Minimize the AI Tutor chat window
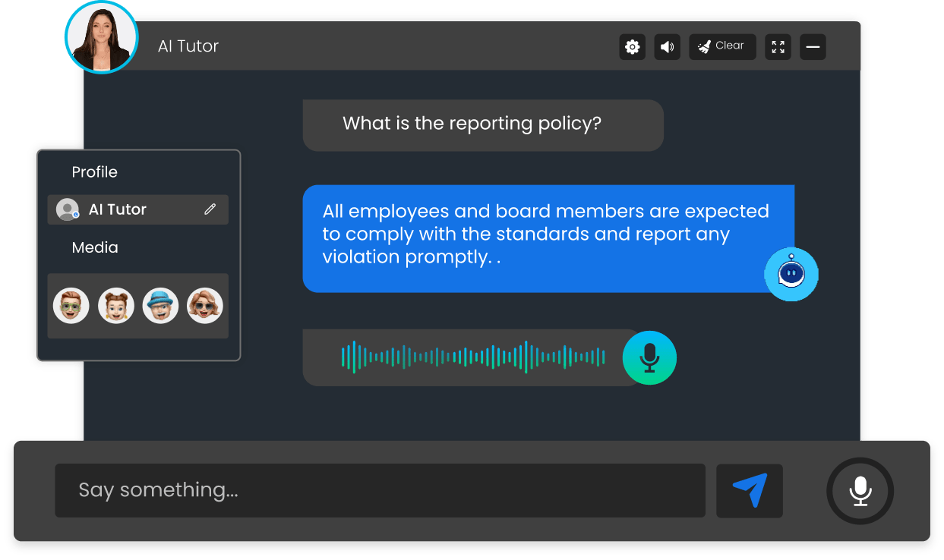This screenshot has height=560, width=944. click(x=813, y=47)
